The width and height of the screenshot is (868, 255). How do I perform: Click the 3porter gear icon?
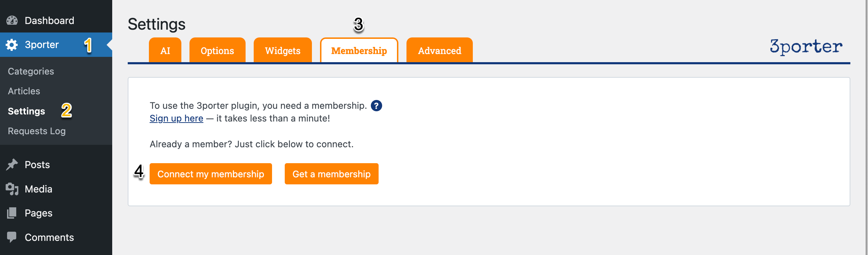[12, 45]
